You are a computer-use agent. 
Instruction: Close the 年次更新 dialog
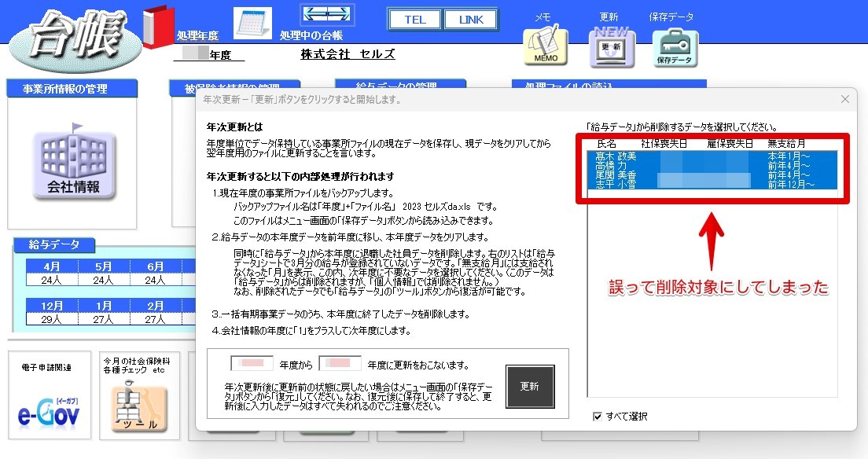(x=844, y=99)
